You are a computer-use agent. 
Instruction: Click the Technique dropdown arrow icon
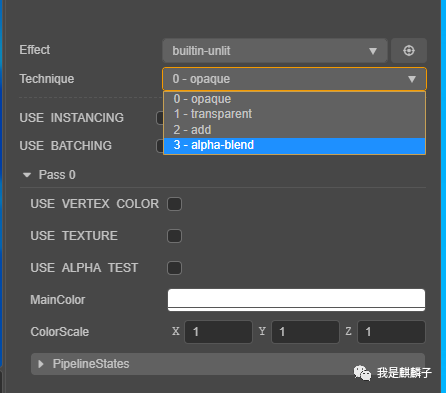click(x=412, y=79)
